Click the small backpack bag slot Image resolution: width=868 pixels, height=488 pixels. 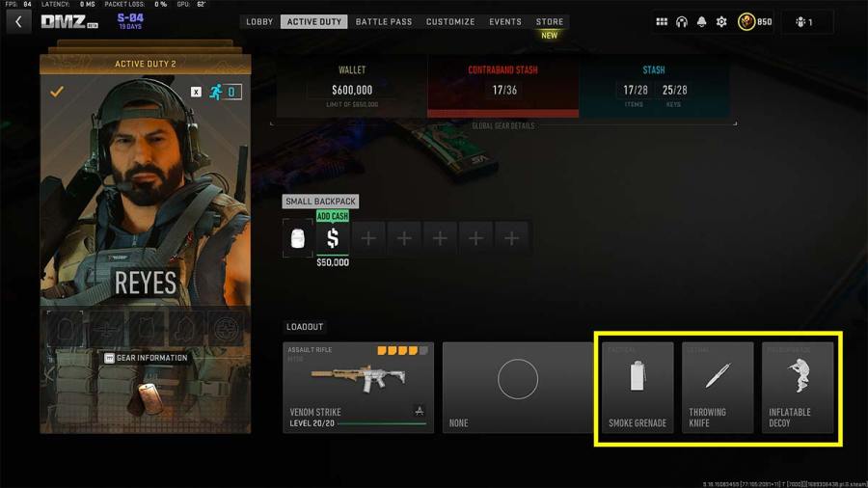pos(298,238)
